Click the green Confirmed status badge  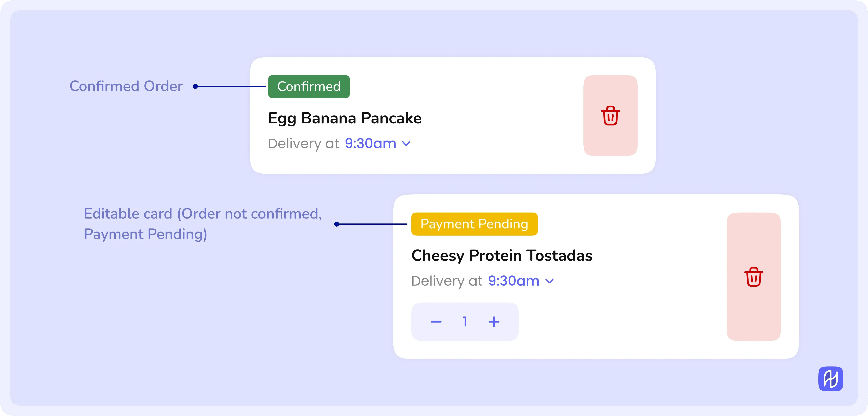coord(309,86)
